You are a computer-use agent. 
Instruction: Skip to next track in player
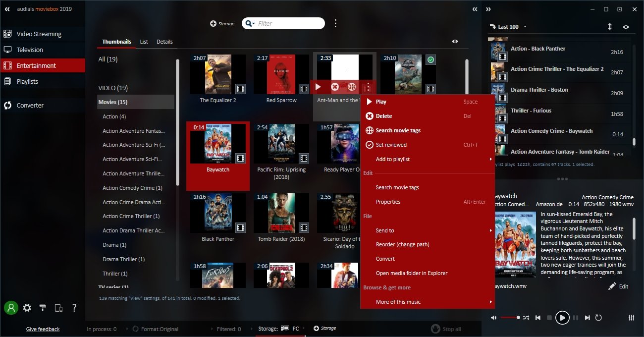point(587,318)
